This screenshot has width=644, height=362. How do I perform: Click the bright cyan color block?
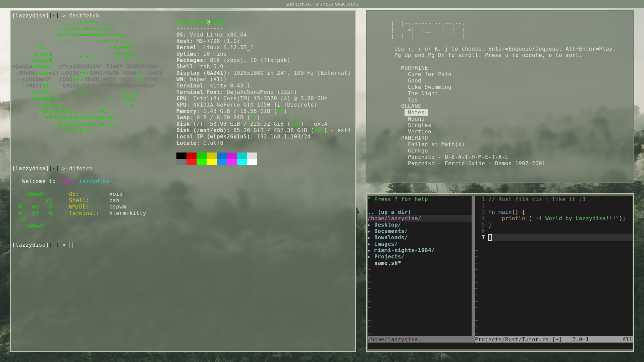pos(241,162)
